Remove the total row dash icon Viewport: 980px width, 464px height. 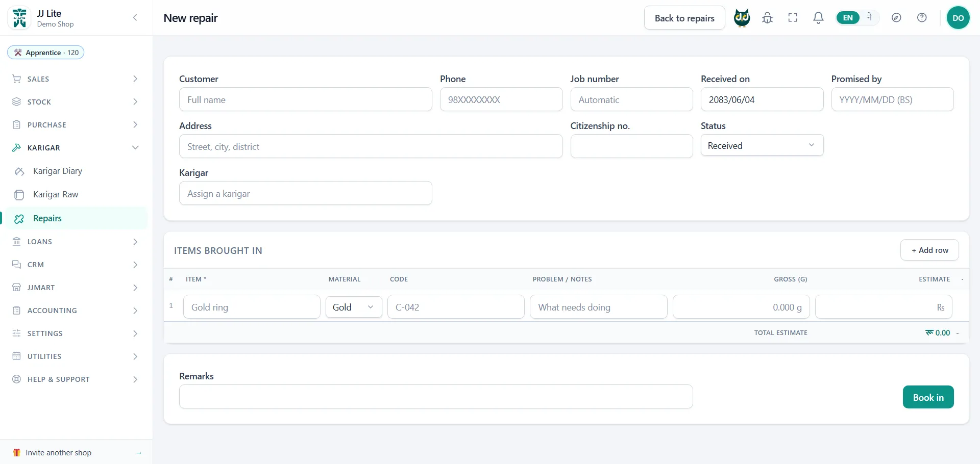[958, 333]
